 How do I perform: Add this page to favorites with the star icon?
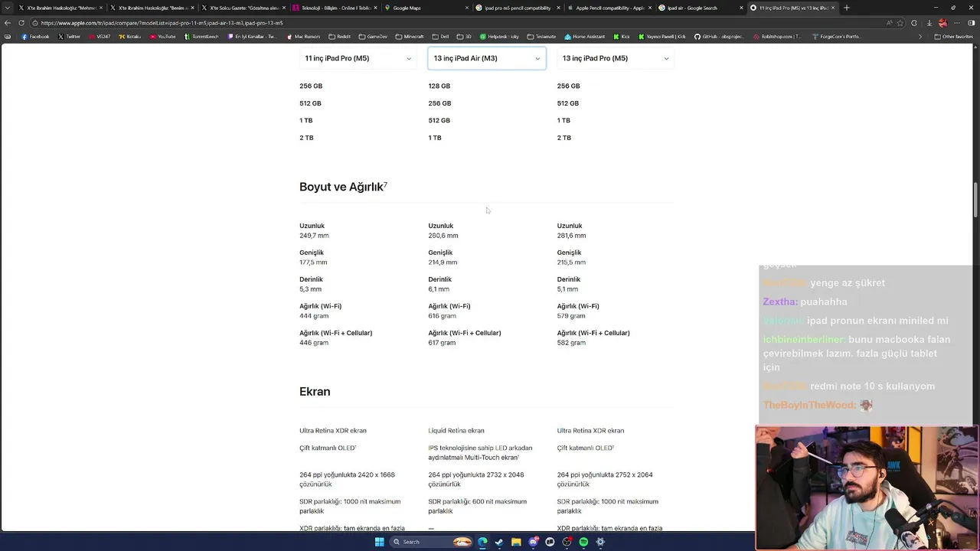(900, 23)
